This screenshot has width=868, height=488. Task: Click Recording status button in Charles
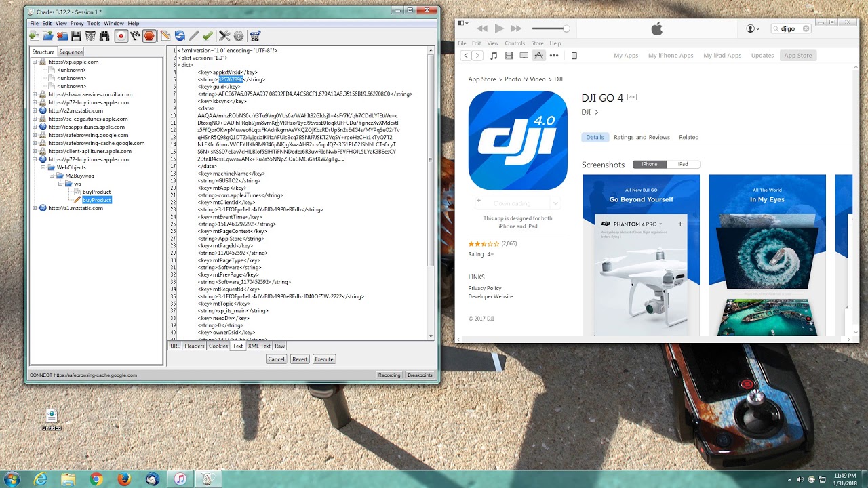[389, 375]
